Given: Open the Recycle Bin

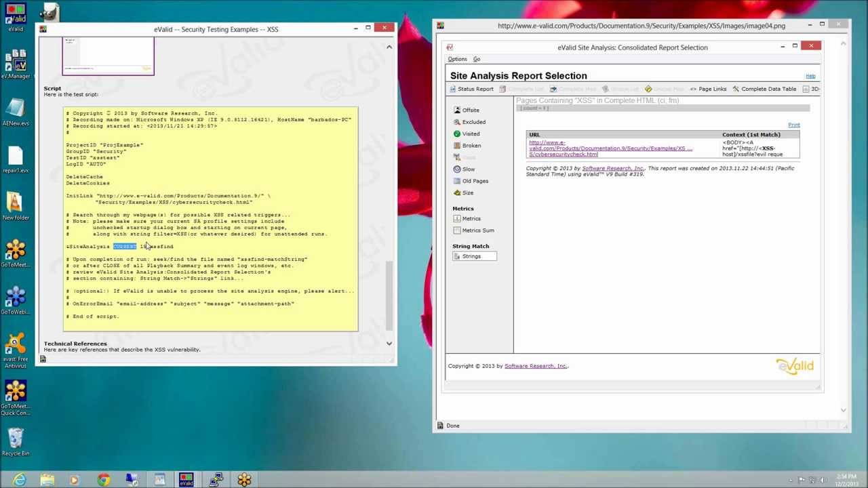Looking at the screenshot, I should coord(16,442).
